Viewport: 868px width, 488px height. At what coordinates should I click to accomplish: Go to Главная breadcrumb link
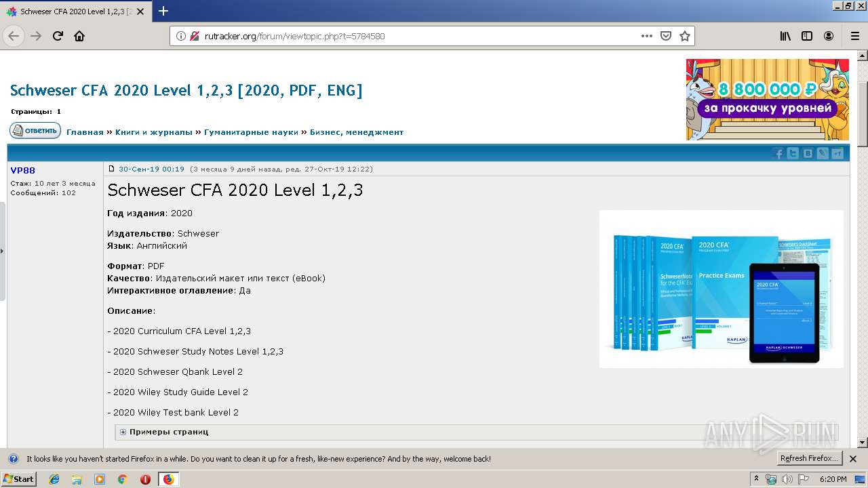pyautogui.click(x=85, y=132)
